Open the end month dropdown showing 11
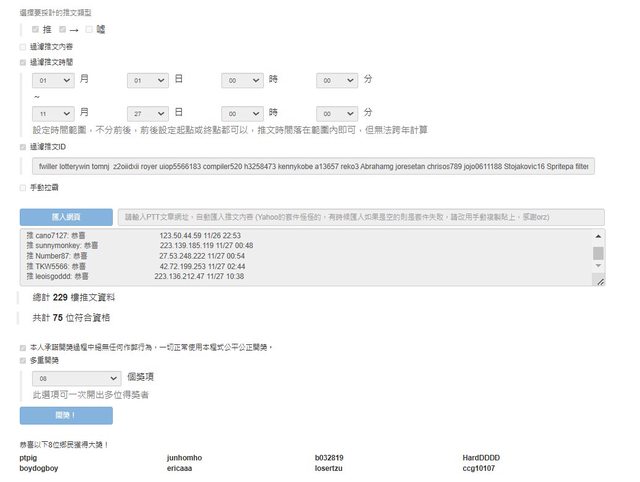 pos(52,113)
